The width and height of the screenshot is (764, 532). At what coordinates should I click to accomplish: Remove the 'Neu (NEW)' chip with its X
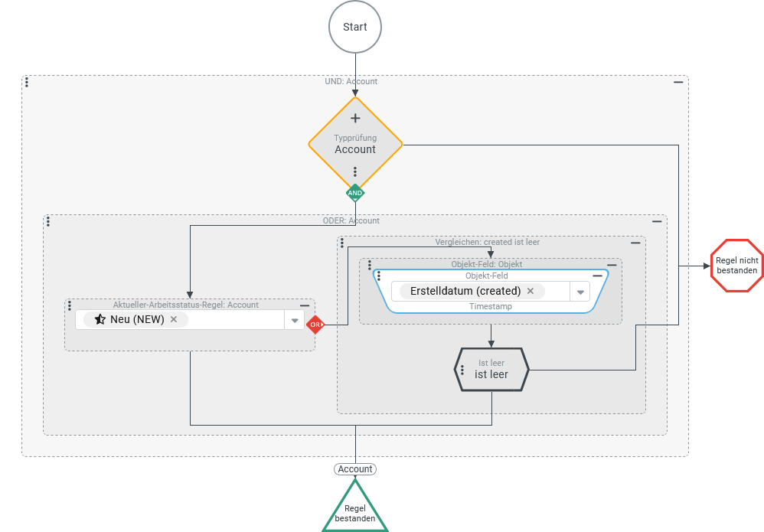pyautogui.click(x=174, y=319)
